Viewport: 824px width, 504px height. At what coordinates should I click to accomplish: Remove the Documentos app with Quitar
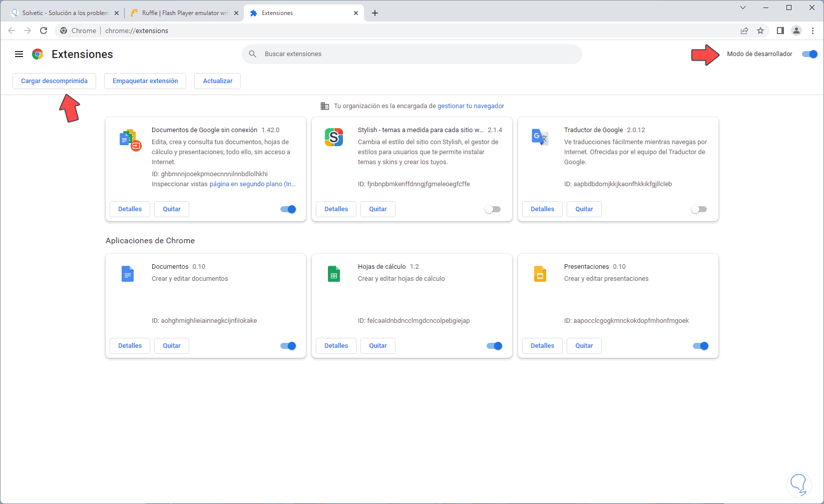coord(172,346)
